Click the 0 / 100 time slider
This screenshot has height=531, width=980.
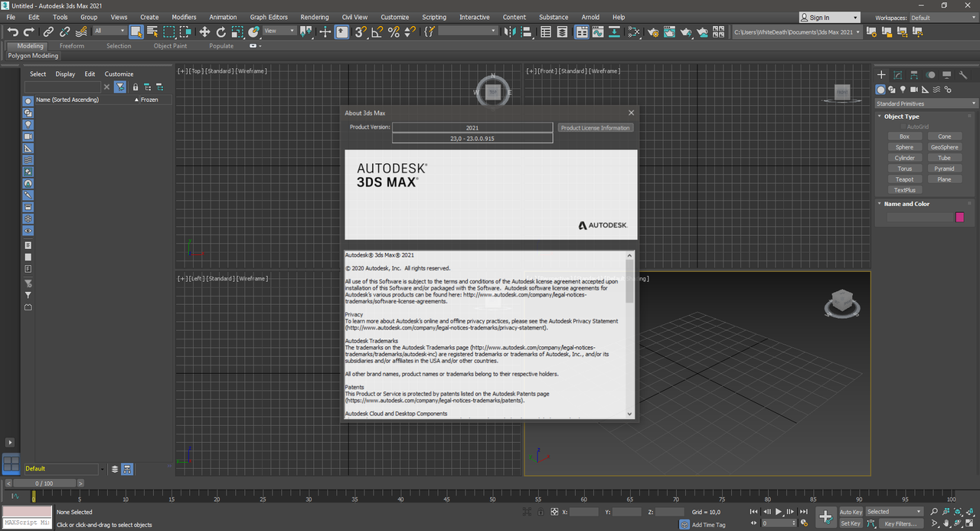[44, 483]
